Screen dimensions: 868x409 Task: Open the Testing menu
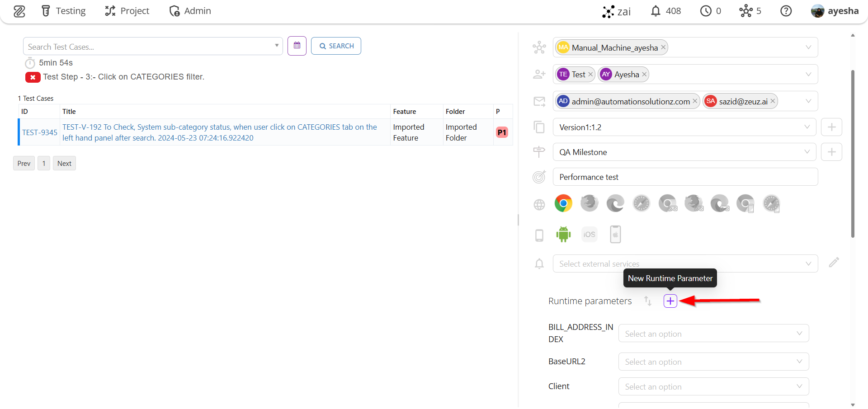(x=63, y=11)
